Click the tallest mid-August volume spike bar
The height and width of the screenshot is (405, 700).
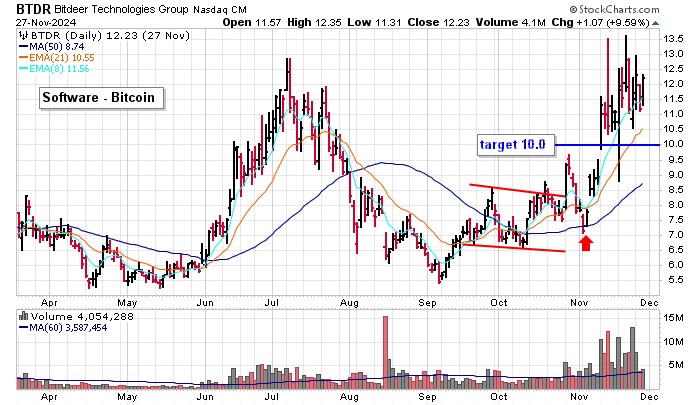(x=386, y=353)
